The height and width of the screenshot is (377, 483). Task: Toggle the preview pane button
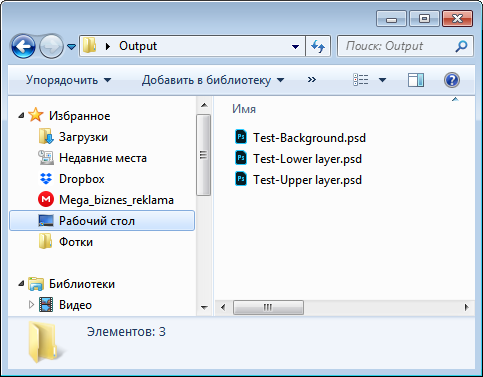pos(416,80)
